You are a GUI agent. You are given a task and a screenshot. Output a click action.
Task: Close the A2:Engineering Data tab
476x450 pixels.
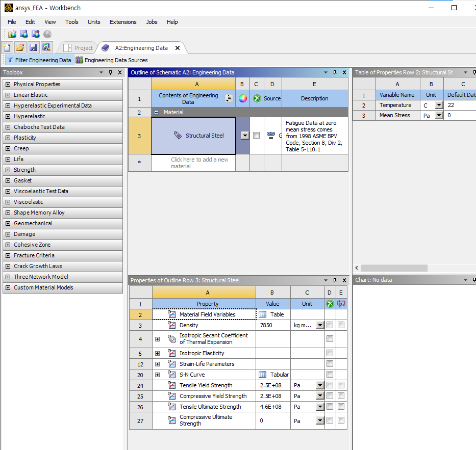[x=178, y=48]
